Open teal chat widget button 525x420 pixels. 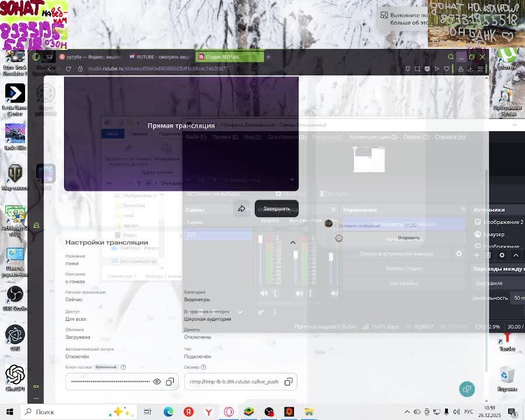[467, 389]
